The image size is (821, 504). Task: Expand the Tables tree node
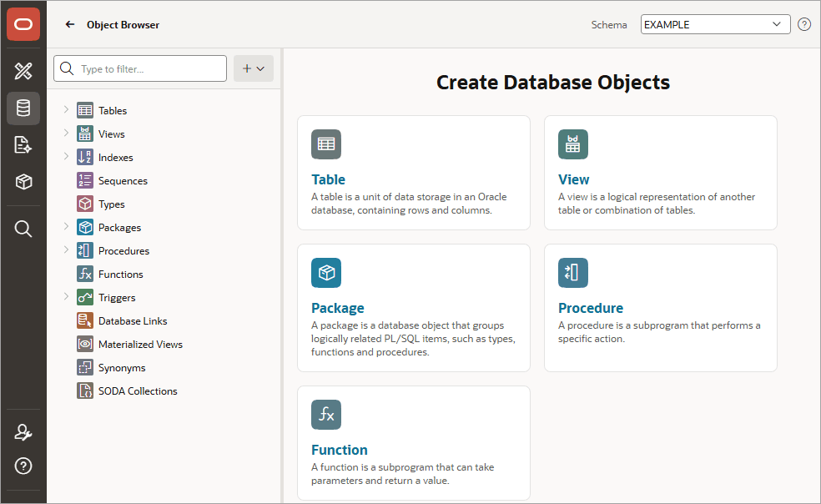point(66,109)
